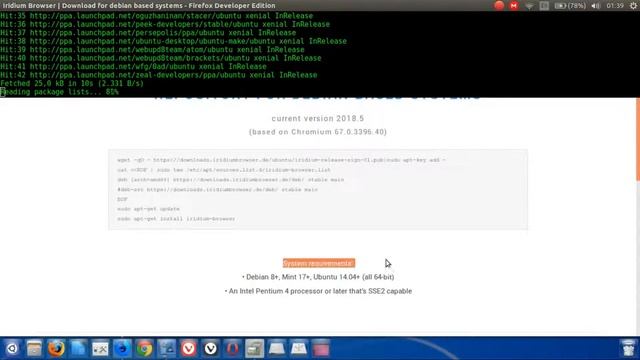Open the Wi-Fi network indicator

pyautogui.click(x=529, y=6)
